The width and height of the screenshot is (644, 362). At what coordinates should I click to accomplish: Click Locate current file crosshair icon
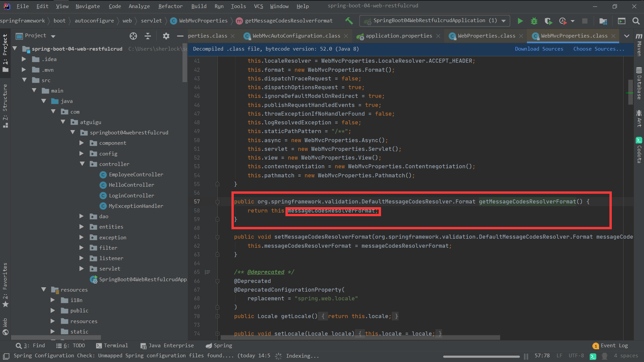point(133,36)
